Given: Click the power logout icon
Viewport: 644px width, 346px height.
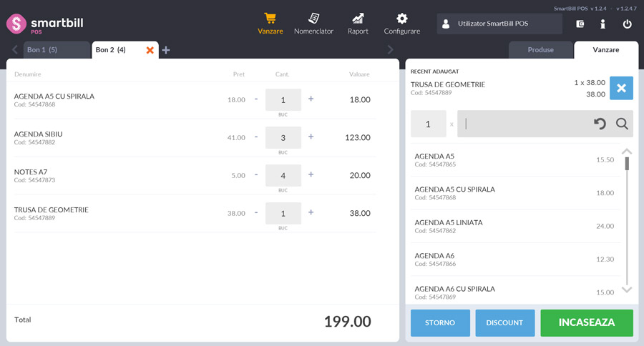Looking at the screenshot, I should 627,24.
